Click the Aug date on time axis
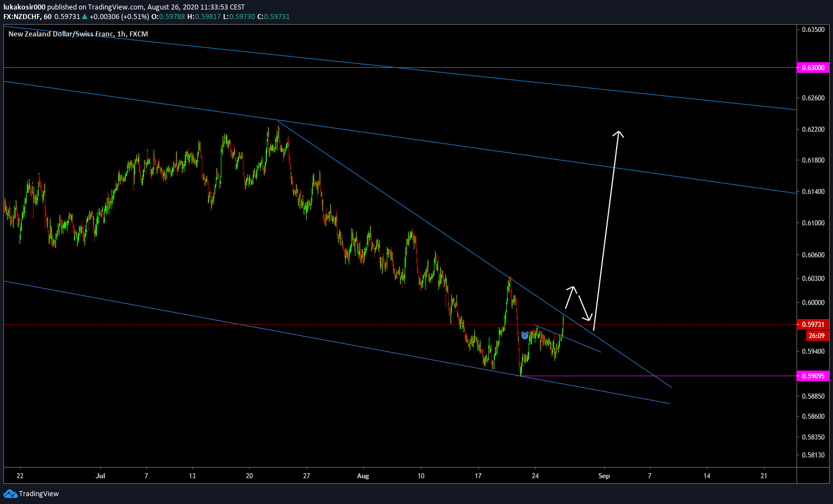The image size is (833, 504). click(363, 476)
